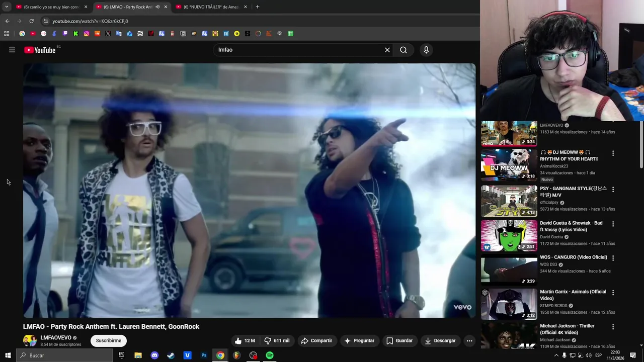Open David Guetta Bad thumbnail

pos(509,235)
